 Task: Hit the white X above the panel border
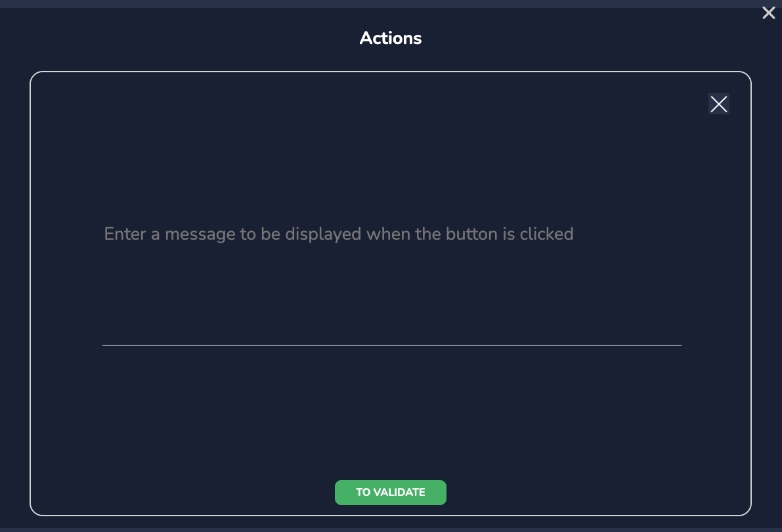coord(768,13)
